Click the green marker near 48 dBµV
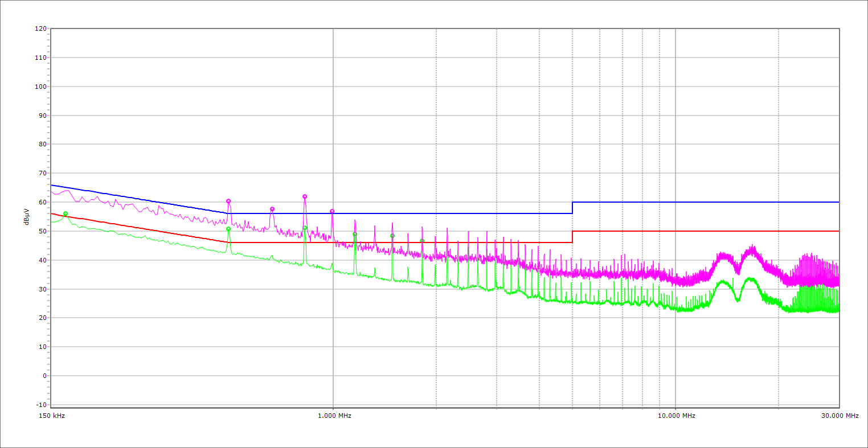The width and height of the screenshot is (868, 448). pyautogui.click(x=392, y=236)
